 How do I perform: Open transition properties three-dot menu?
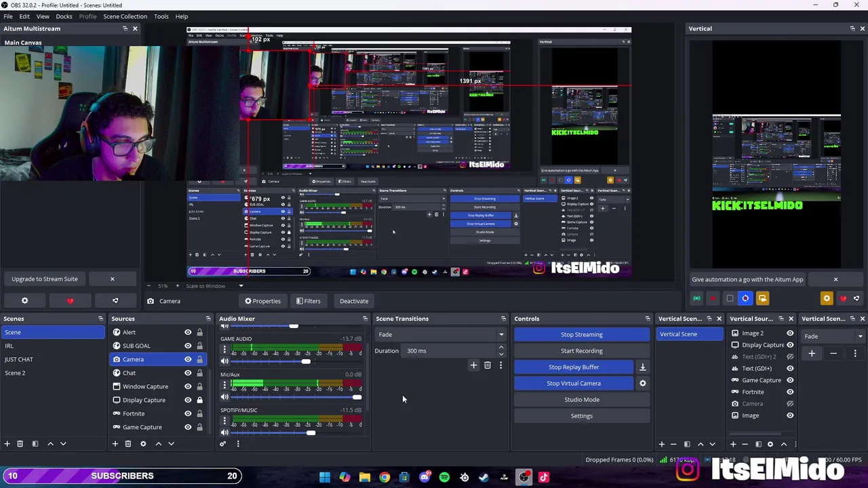click(x=500, y=365)
